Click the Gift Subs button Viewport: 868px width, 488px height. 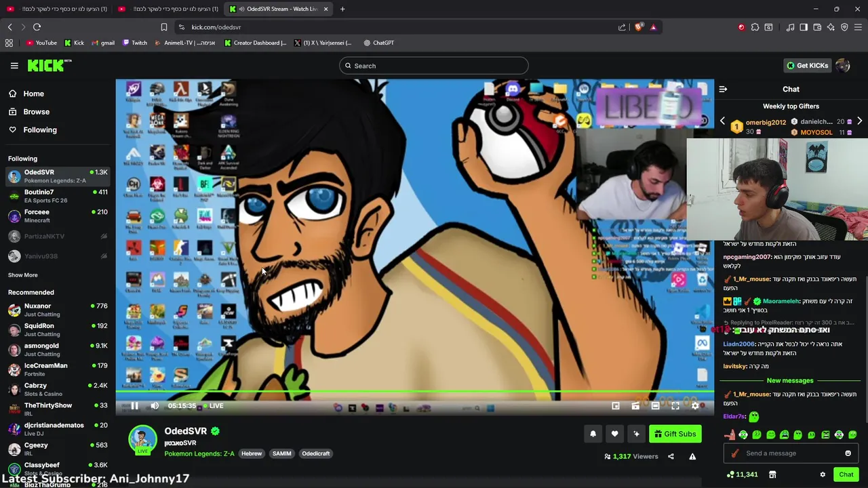click(675, 434)
